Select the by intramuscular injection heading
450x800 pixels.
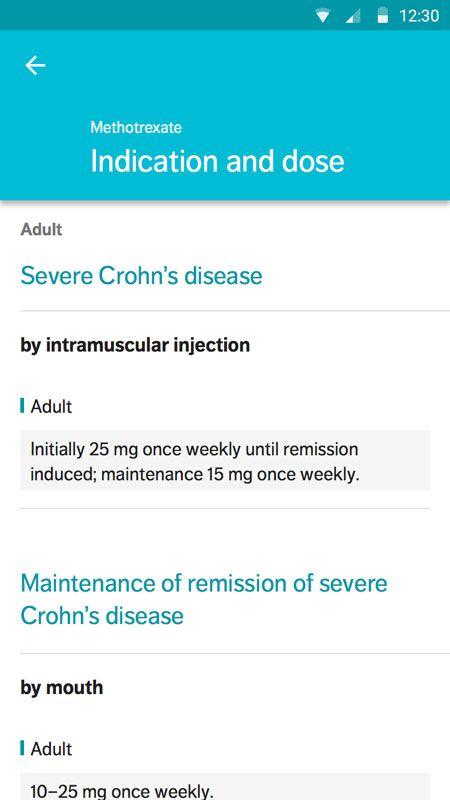[135, 345]
